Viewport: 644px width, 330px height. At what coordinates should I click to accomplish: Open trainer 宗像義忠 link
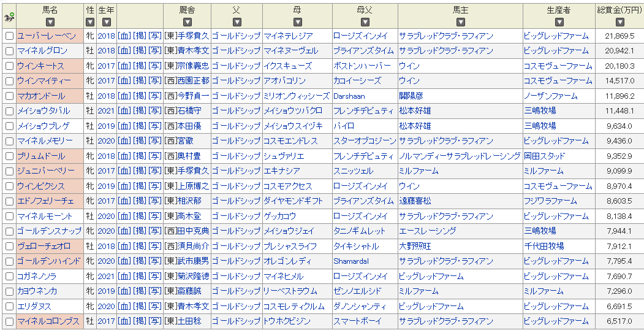pyautogui.click(x=194, y=66)
